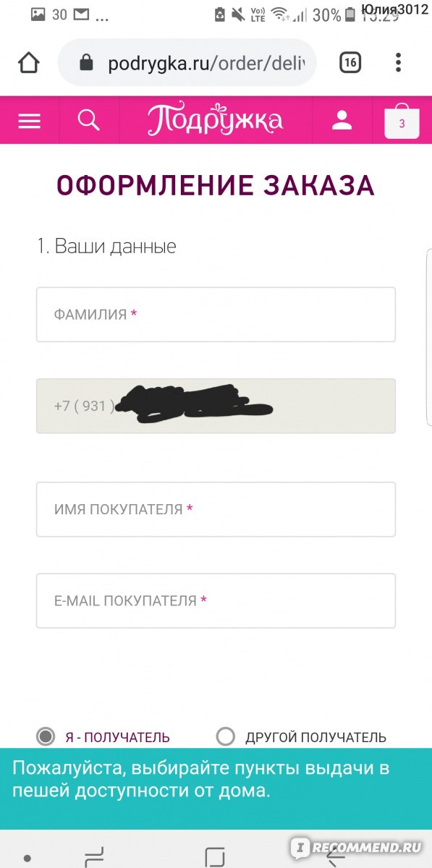The width and height of the screenshot is (432, 868).
Task: Tap the greyed phone number field
Action: coord(216,406)
